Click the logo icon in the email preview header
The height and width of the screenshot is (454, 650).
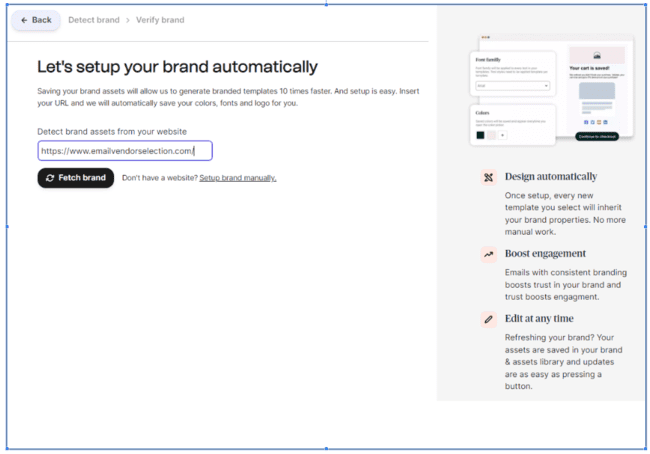click(x=596, y=55)
